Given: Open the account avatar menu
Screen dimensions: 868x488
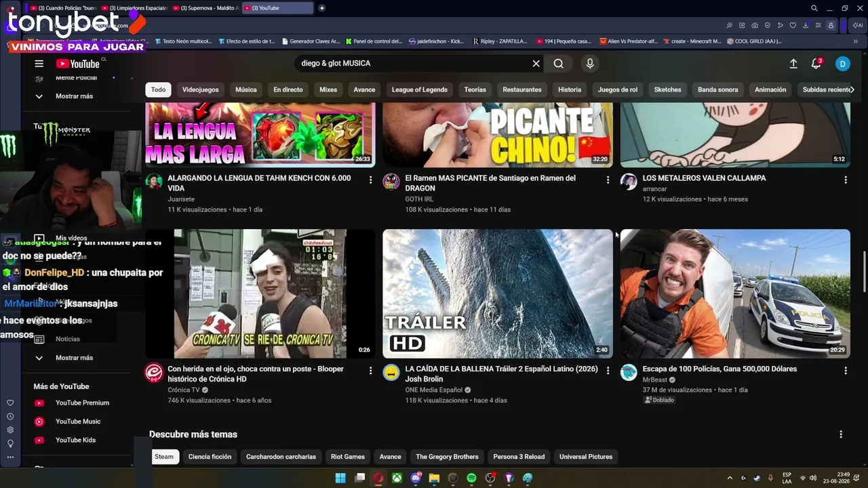Looking at the screenshot, I should (843, 64).
